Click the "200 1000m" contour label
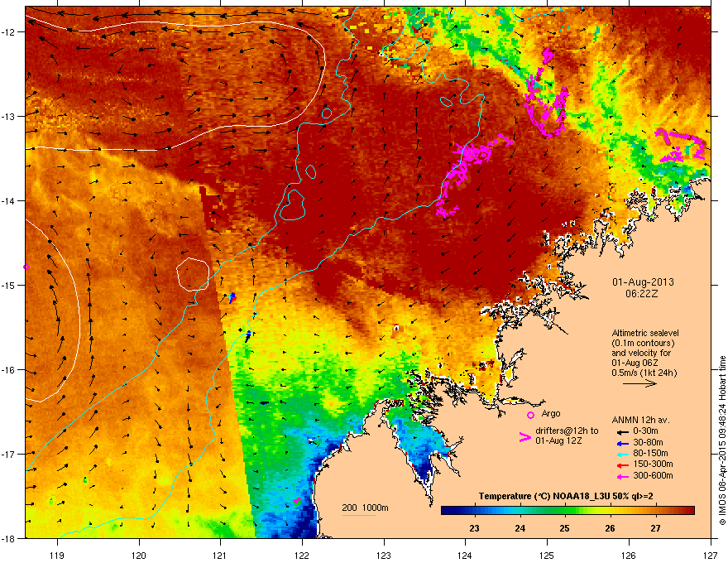The image size is (728, 563). pyautogui.click(x=365, y=508)
